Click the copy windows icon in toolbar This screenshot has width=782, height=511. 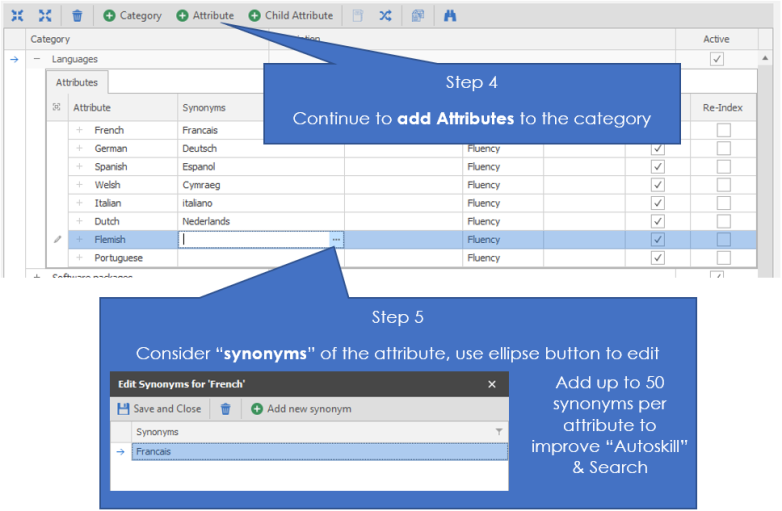point(418,16)
